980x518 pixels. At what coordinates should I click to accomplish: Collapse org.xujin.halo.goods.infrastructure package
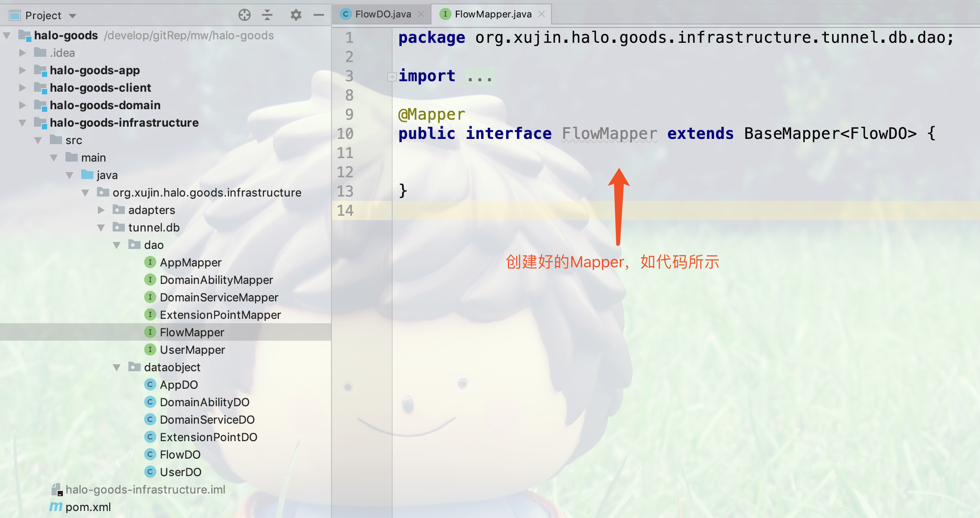[x=86, y=193]
